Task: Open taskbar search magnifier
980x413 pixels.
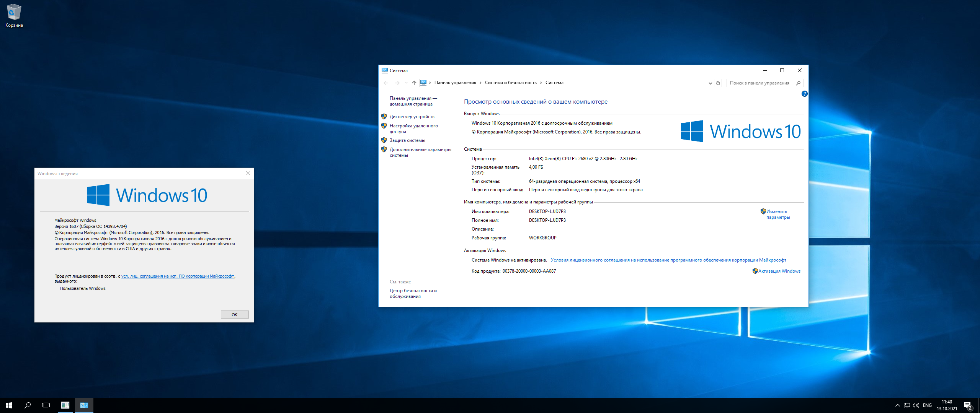Action: pyautogui.click(x=28, y=405)
